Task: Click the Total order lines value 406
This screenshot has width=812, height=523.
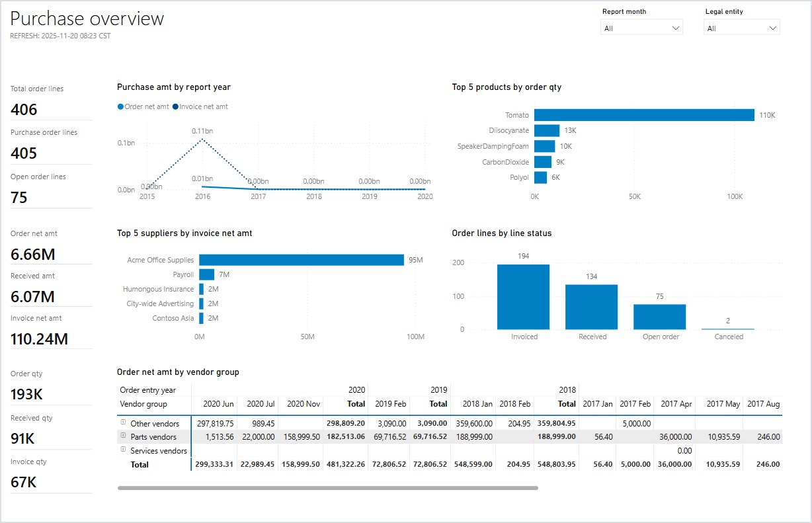Action: click(24, 110)
